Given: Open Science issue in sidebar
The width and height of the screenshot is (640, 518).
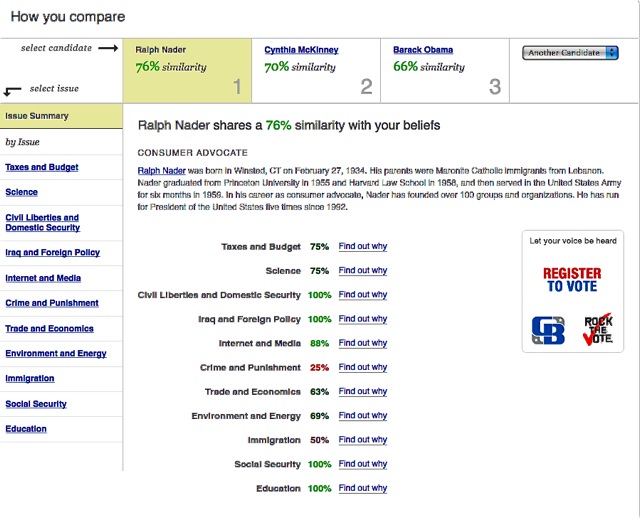Looking at the screenshot, I should tap(21, 192).
